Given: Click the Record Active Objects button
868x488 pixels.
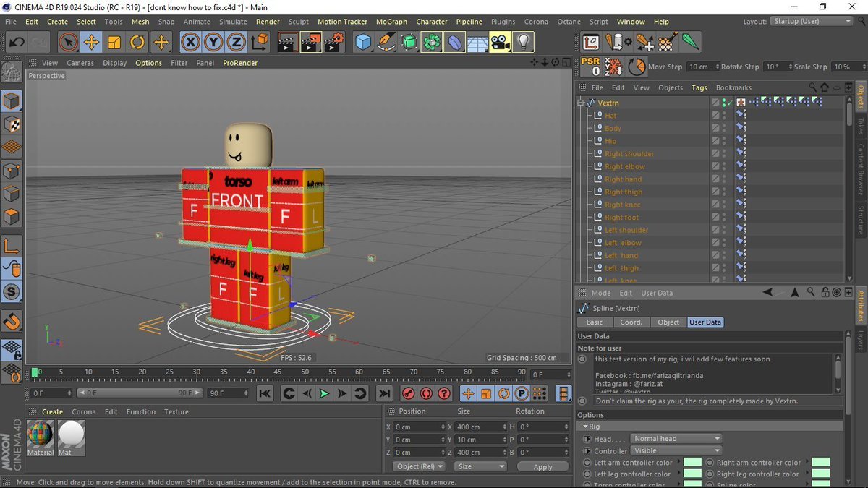Looking at the screenshot, I should tap(408, 393).
